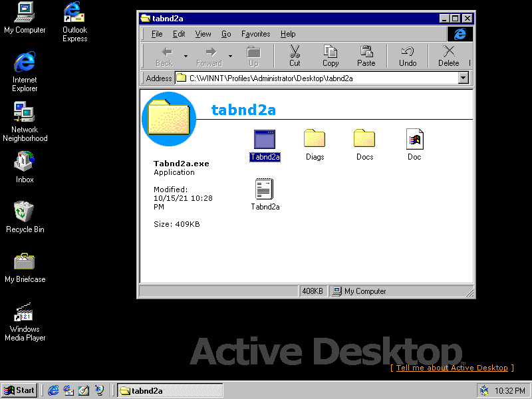Click the Start button

tap(19, 390)
